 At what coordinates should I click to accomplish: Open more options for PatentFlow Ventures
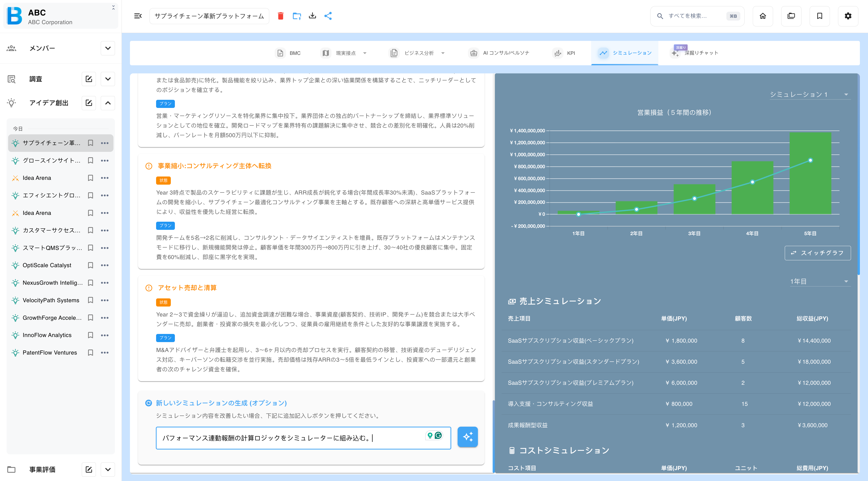[x=105, y=352]
